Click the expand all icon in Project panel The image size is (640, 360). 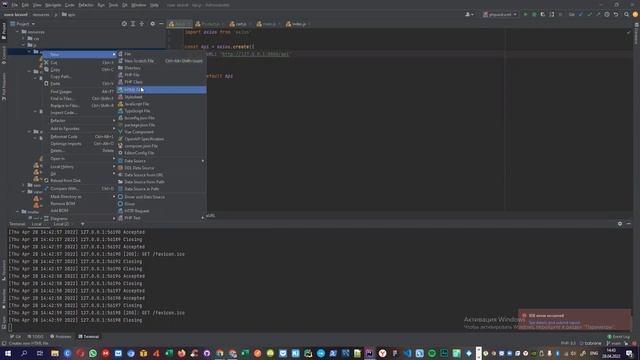pyautogui.click(x=133, y=24)
